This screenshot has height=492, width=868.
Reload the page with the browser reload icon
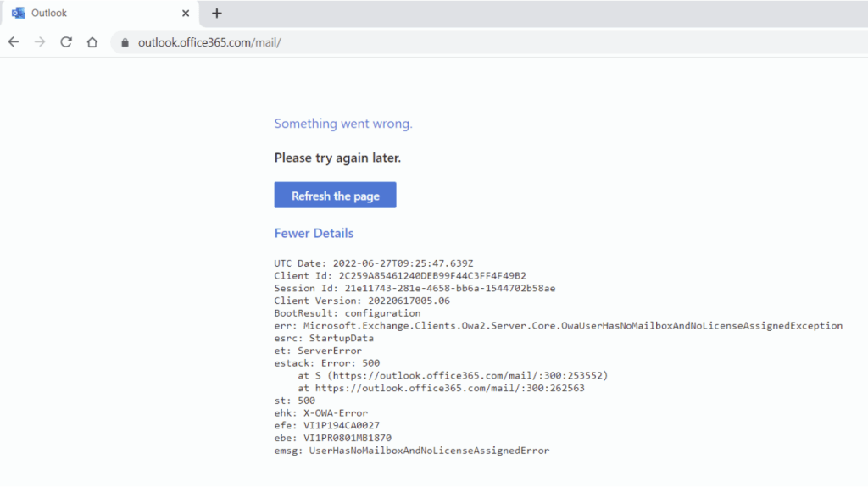tap(66, 42)
